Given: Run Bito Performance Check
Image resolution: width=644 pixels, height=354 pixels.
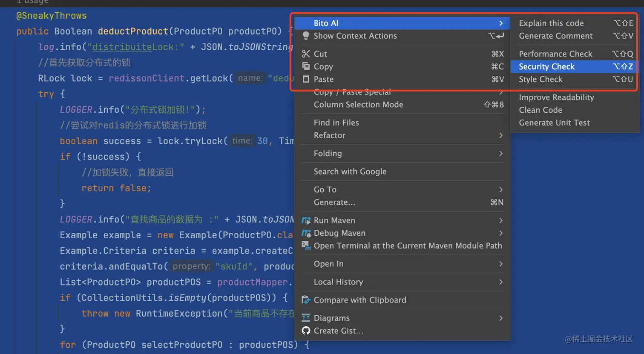Looking at the screenshot, I should (575, 54).
